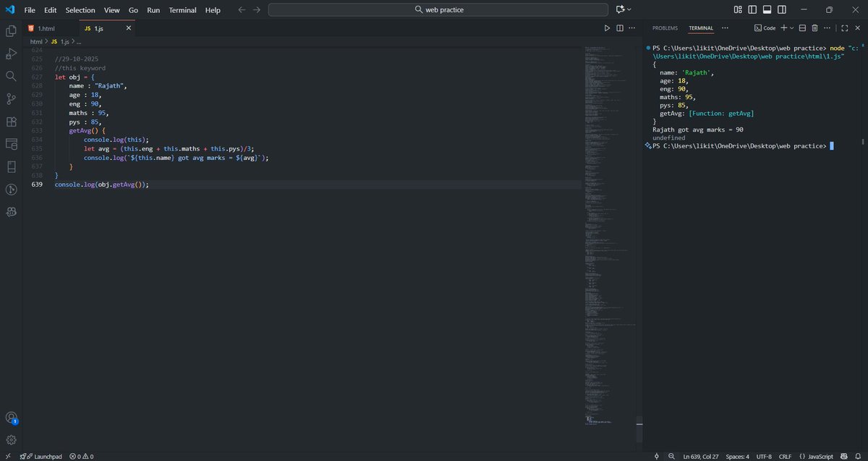Close the terminal panel
Screen dimensions: 868x461
pos(857,28)
